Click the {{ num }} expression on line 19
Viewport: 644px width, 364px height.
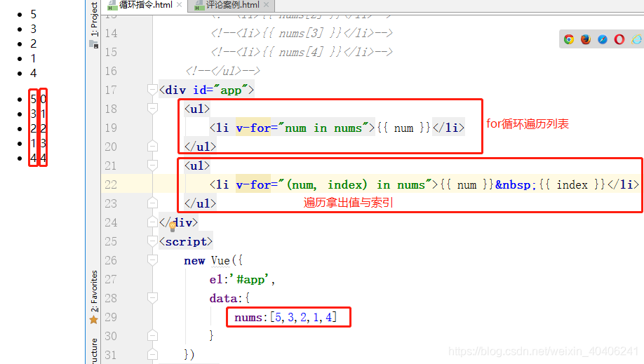click(x=403, y=128)
